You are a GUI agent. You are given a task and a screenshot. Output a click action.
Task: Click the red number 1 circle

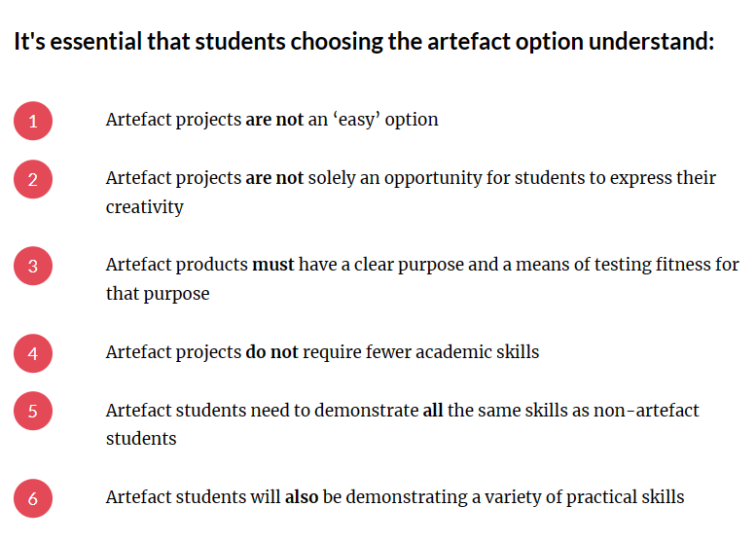click(33, 121)
